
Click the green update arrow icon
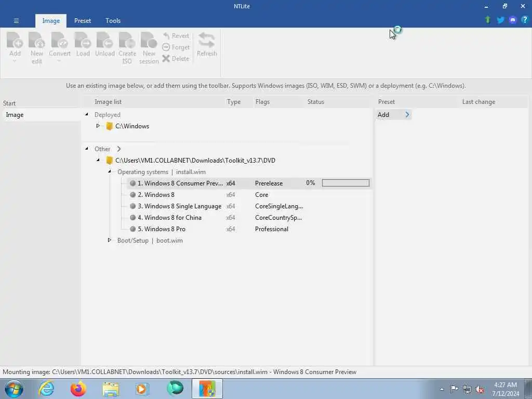point(488,20)
